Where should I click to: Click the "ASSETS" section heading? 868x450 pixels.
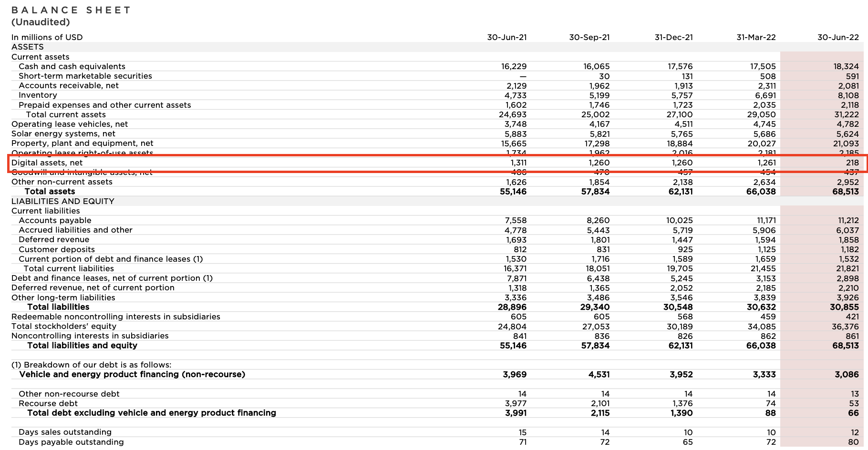click(28, 47)
